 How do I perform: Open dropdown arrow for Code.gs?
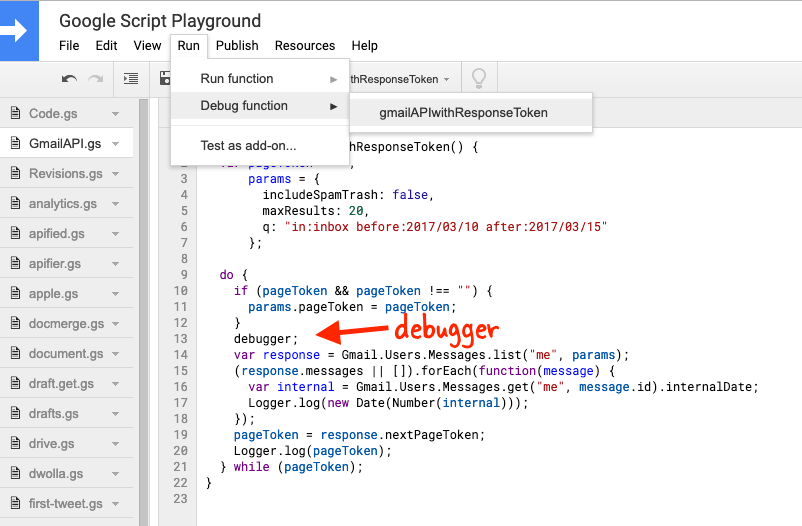tap(116, 114)
